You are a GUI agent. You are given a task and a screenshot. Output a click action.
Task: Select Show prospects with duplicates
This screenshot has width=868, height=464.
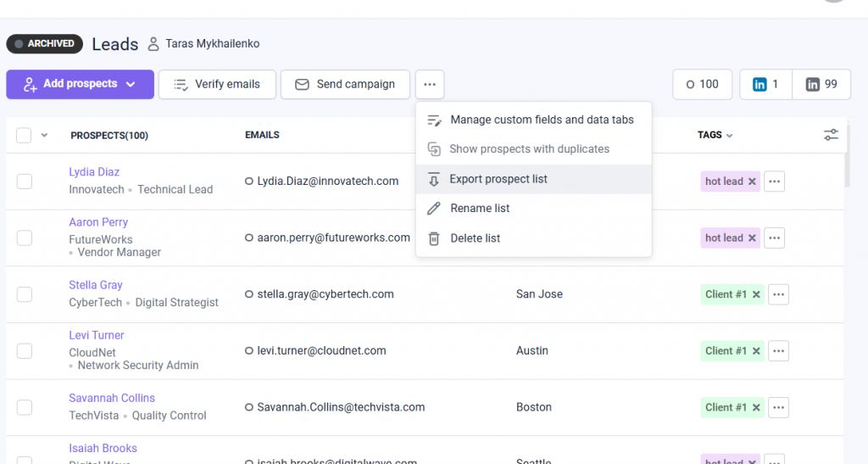534,149
